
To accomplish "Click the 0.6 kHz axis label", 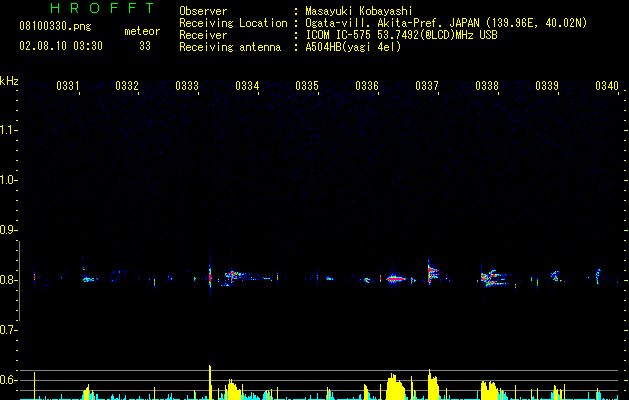I will click(x=7, y=380).
